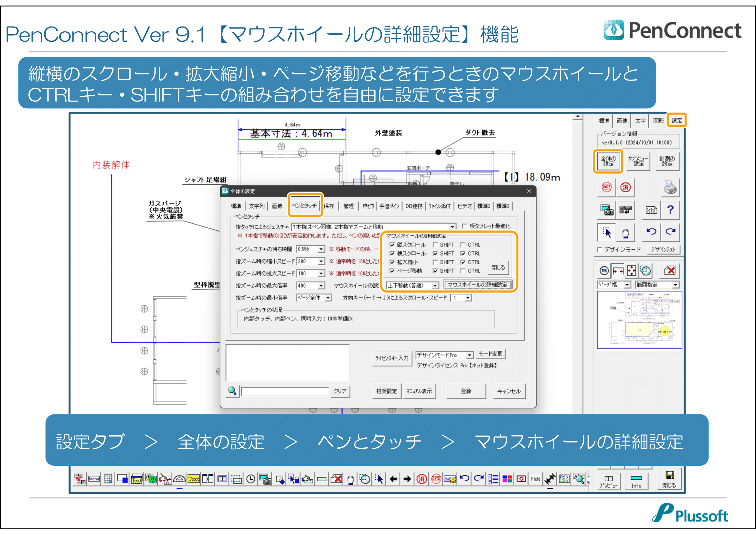756x535 pixels.
Task: Open the 図形 tab in side panel
Action: (x=658, y=121)
